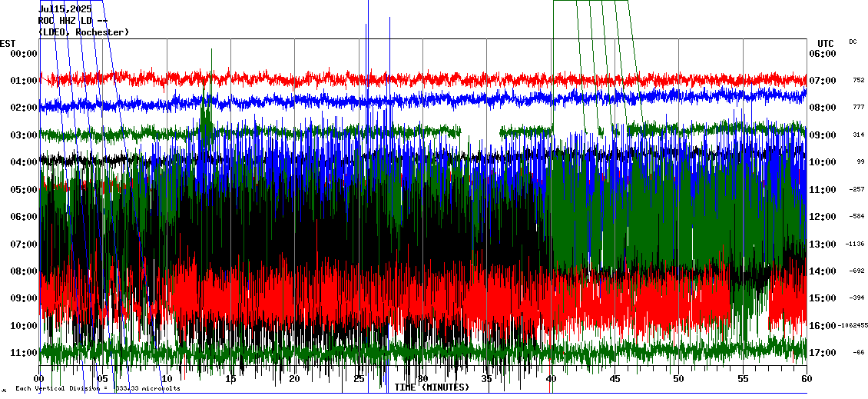
Task: Click the Jul15,2025 date label
Action: click(65, 9)
